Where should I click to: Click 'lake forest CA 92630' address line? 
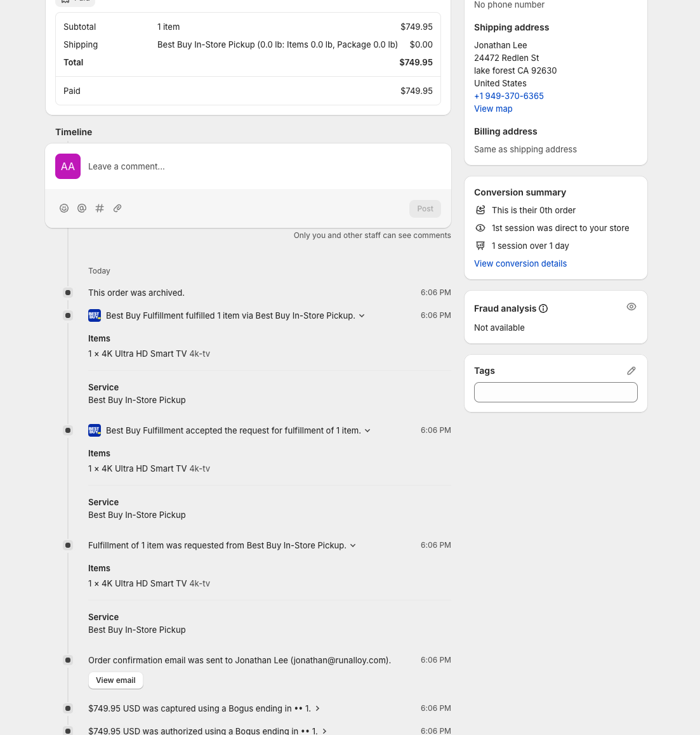515,71
